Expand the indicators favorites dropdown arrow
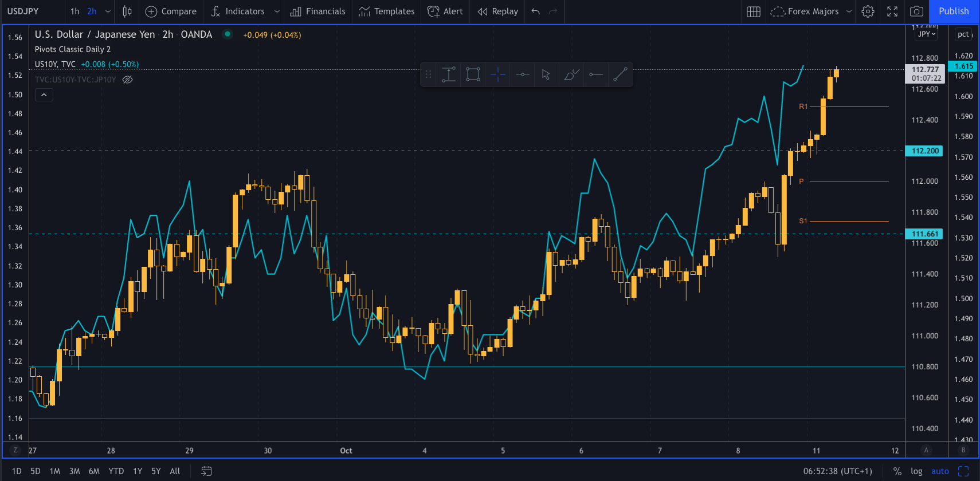 [x=277, y=11]
